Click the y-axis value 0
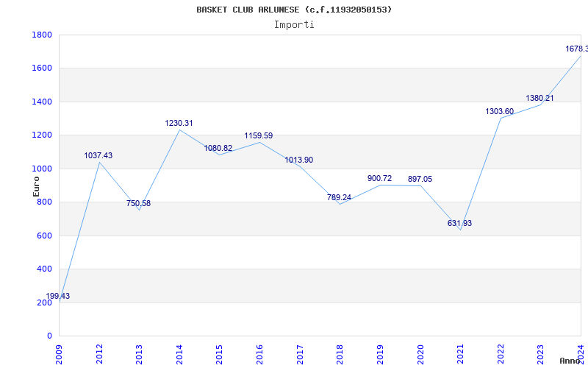Viewport: 588px width, 368px height. pos(50,336)
